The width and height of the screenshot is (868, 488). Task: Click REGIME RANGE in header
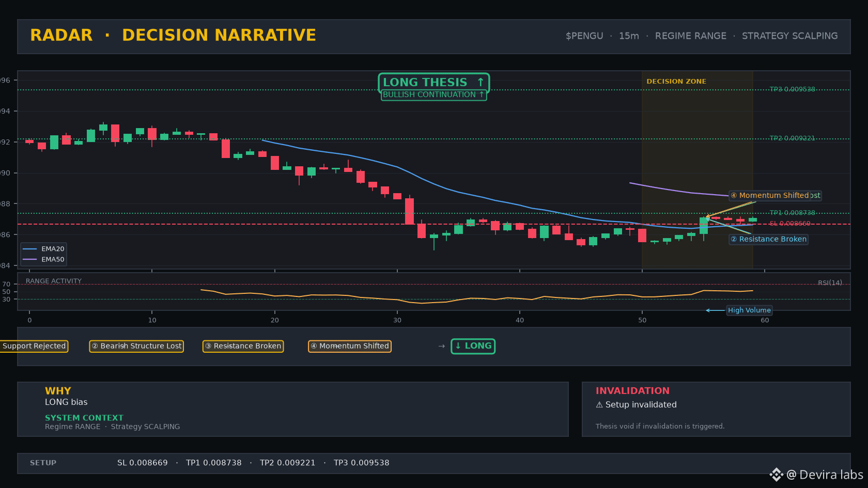[690, 36]
